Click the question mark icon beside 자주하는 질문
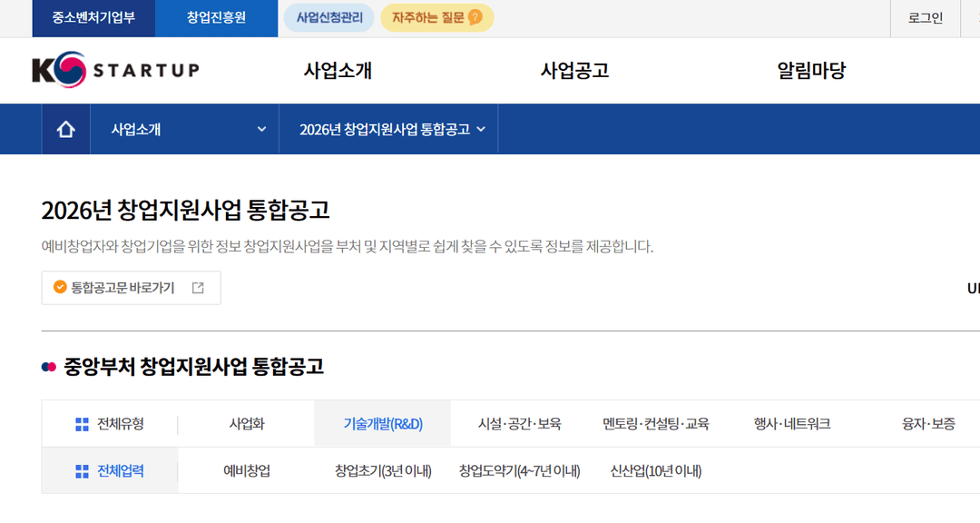The height and width of the screenshot is (523, 980). click(x=475, y=17)
